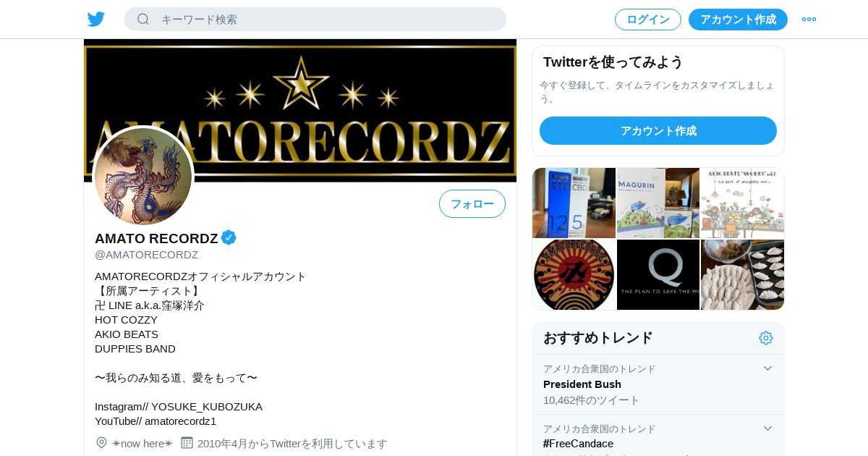Click the Twitter bird logo
The height and width of the screenshot is (456, 868).
click(96, 20)
